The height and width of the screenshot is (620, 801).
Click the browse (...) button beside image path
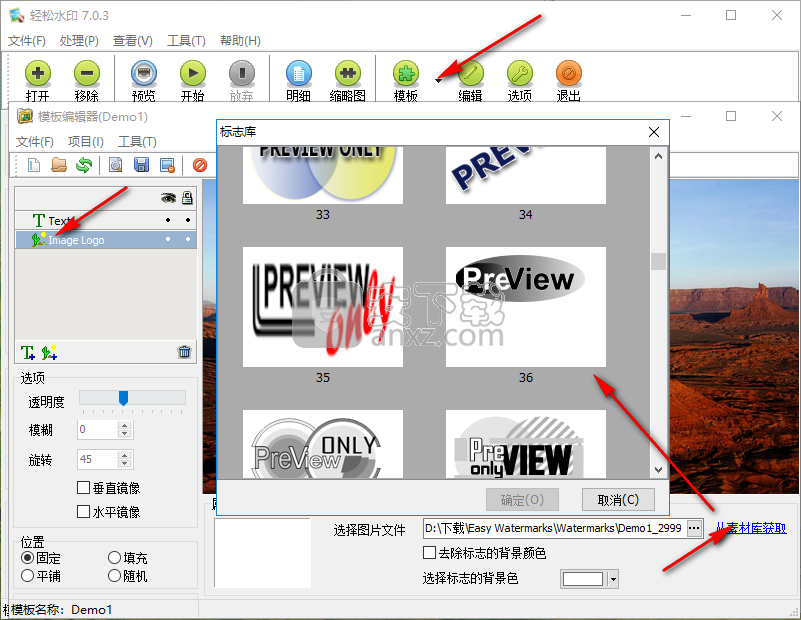tap(694, 528)
